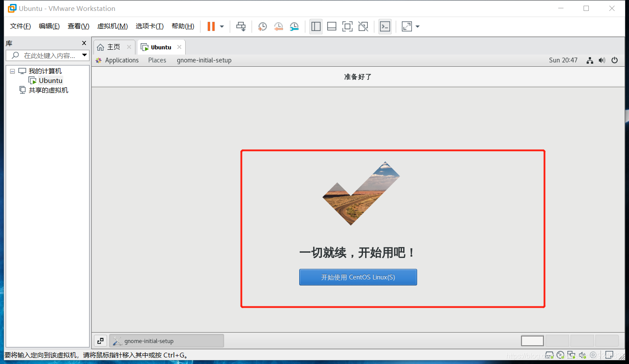Click the VMware Workstation logo in title bar
This screenshot has width=629, height=364.
click(12, 8)
